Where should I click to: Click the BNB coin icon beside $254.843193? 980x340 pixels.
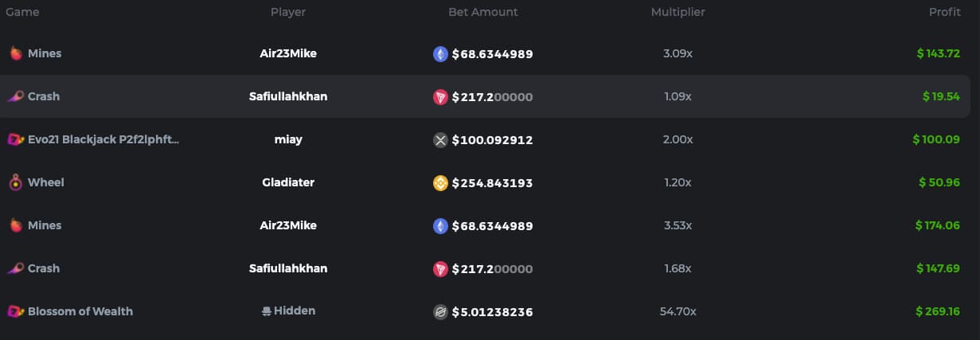coord(440,183)
